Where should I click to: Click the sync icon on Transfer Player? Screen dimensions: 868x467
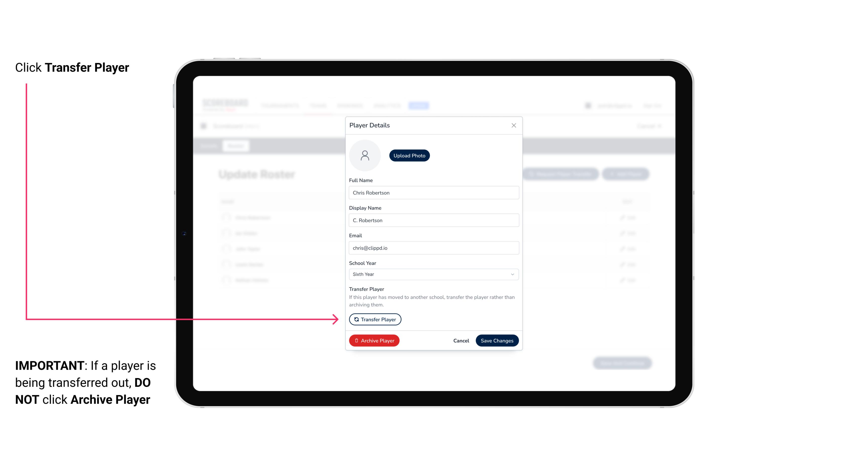pos(356,319)
